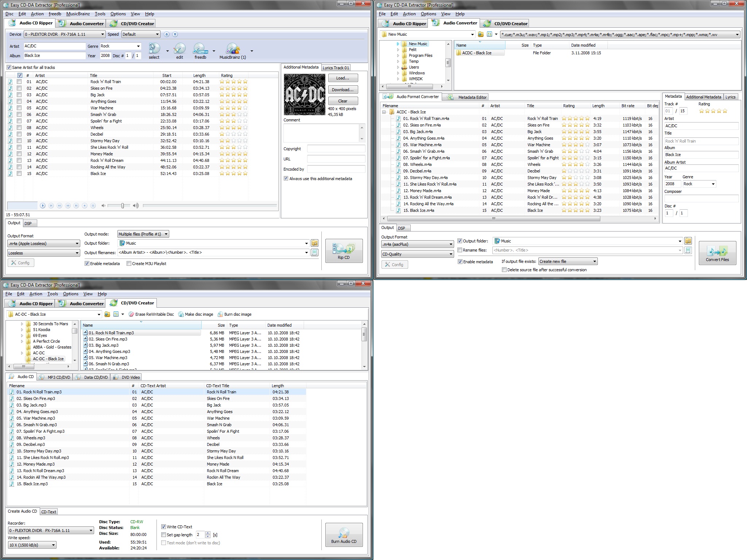Toggle the Write CD-Text checkbox
The image size is (747, 560).
point(163,527)
